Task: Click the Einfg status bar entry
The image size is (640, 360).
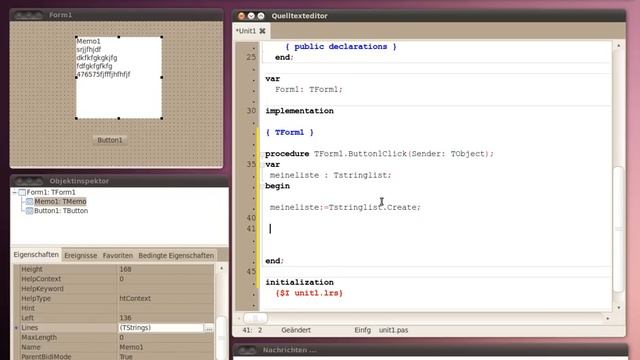Action: [x=362, y=330]
